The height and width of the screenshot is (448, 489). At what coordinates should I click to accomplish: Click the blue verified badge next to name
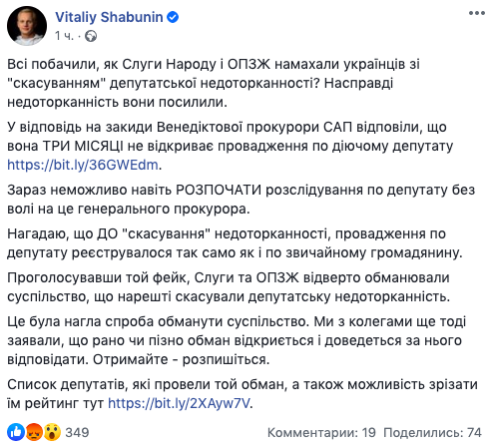(173, 17)
